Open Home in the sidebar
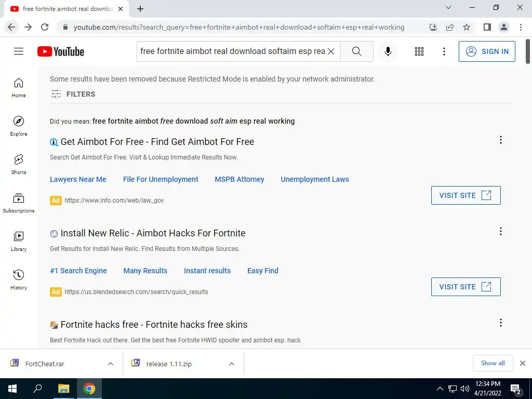This screenshot has height=399, width=532. [19, 88]
